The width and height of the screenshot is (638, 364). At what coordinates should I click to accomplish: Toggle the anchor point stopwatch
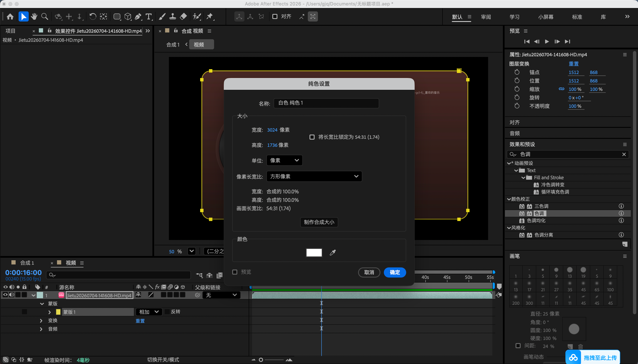click(x=517, y=72)
